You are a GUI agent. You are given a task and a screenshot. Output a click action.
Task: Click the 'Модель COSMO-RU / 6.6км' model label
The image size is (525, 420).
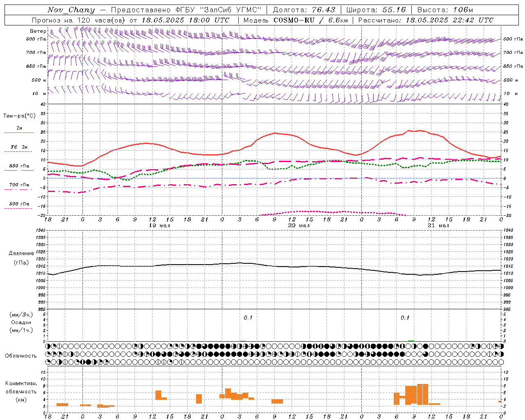296,20
